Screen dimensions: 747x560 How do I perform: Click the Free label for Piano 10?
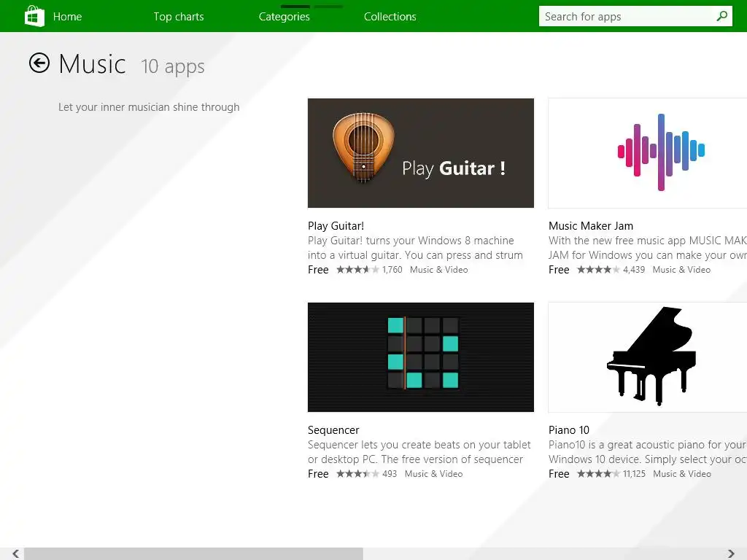pyautogui.click(x=559, y=474)
